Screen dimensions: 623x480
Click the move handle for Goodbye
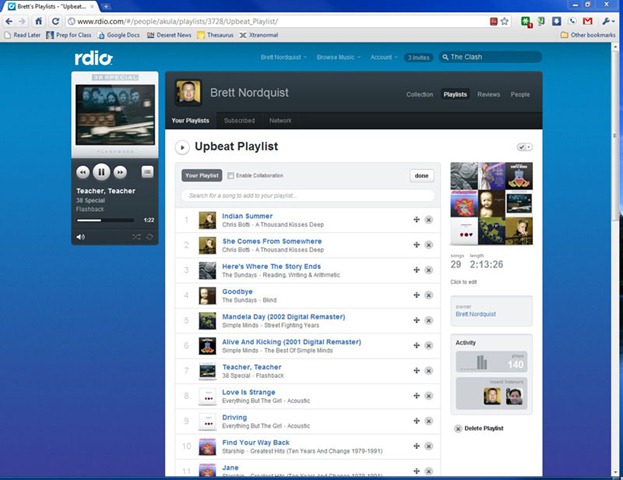pyautogui.click(x=416, y=295)
